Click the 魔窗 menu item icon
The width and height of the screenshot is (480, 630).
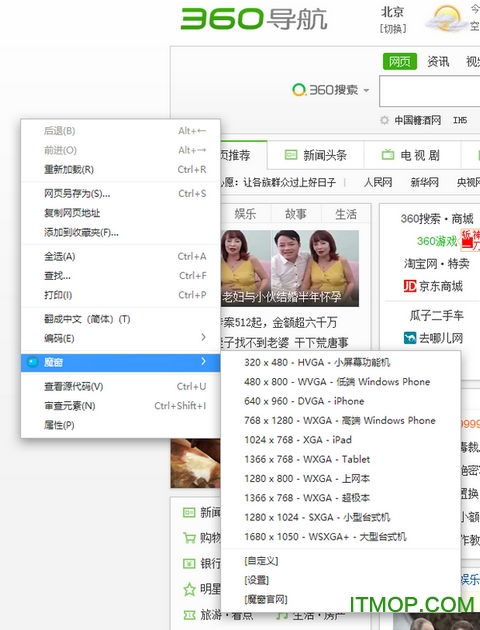tap(33, 362)
